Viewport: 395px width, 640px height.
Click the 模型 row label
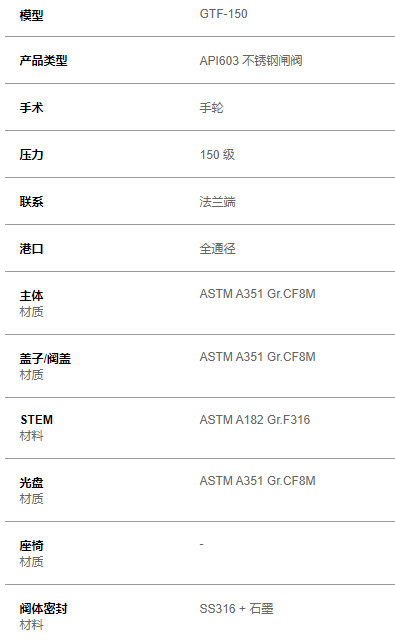[31, 16]
